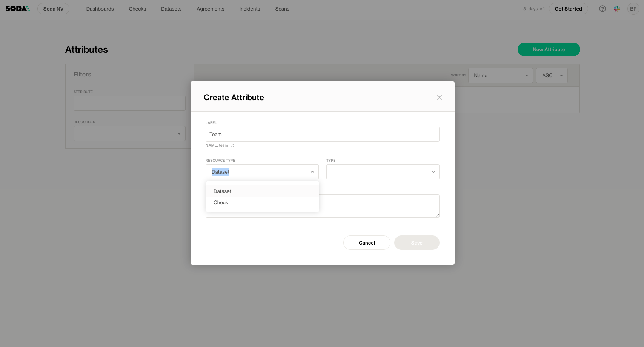Open the Dashboards tab
Screen dimensions: 644x347
coord(100,9)
